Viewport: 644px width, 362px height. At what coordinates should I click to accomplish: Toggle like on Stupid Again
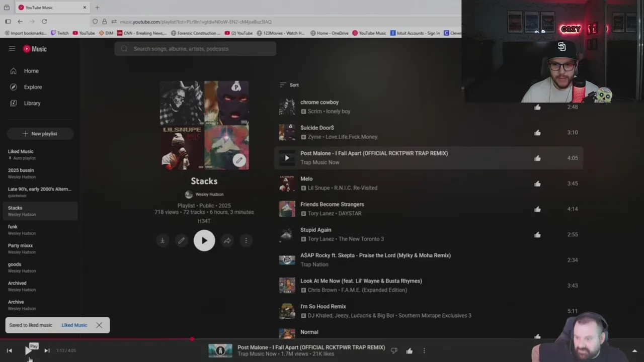click(x=537, y=235)
